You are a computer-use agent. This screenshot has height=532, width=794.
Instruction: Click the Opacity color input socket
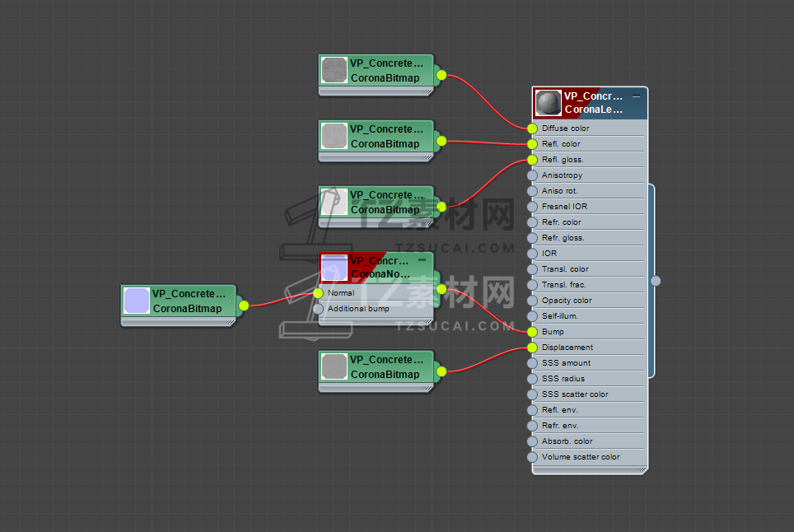tap(532, 301)
